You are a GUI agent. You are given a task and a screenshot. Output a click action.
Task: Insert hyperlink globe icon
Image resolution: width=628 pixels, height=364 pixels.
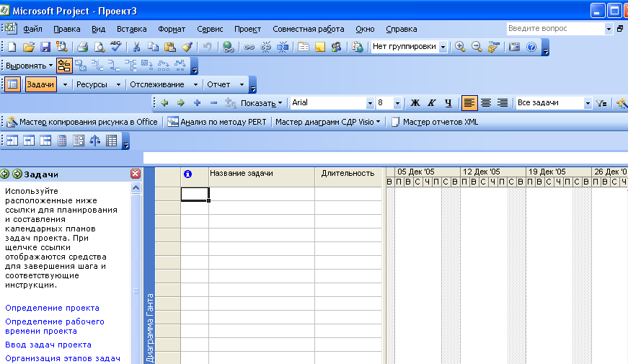pos(229,48)
